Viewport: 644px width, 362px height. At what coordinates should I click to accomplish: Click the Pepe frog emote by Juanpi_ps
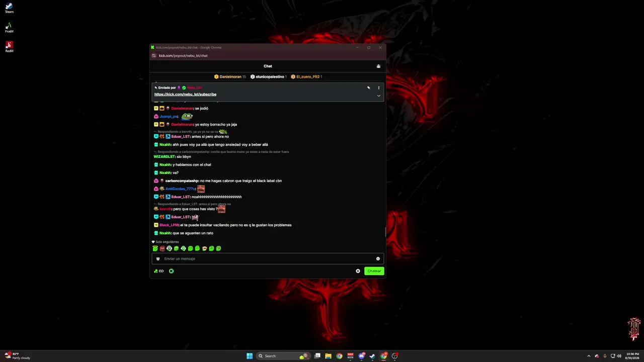tap(187, 116)
